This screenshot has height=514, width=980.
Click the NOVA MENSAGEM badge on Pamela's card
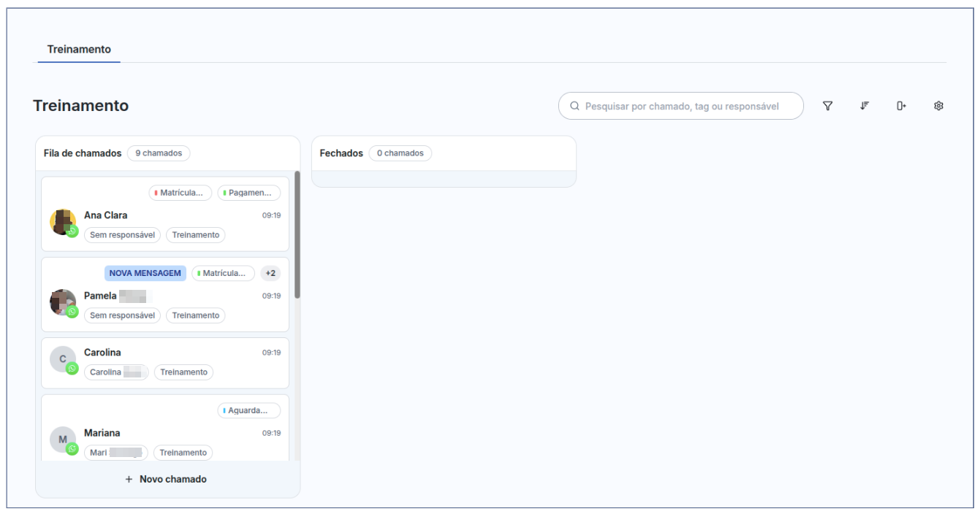(145, 273)
